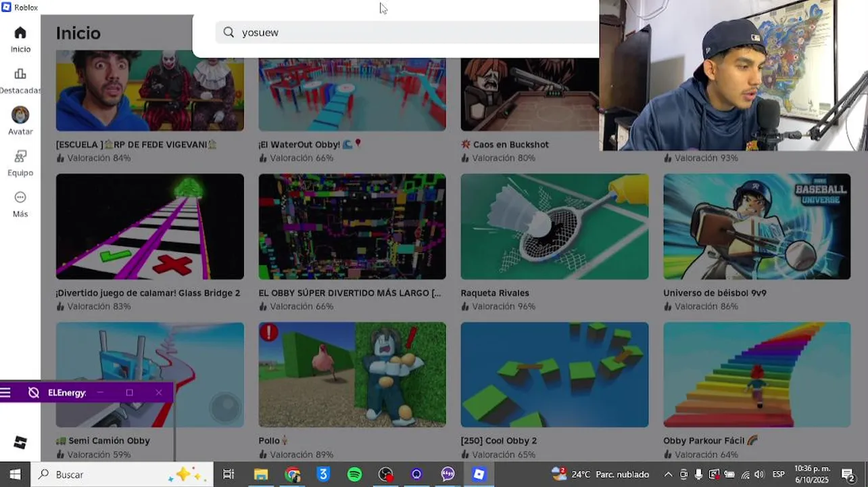Open Google Chrome from taskbar

point(292,474)
